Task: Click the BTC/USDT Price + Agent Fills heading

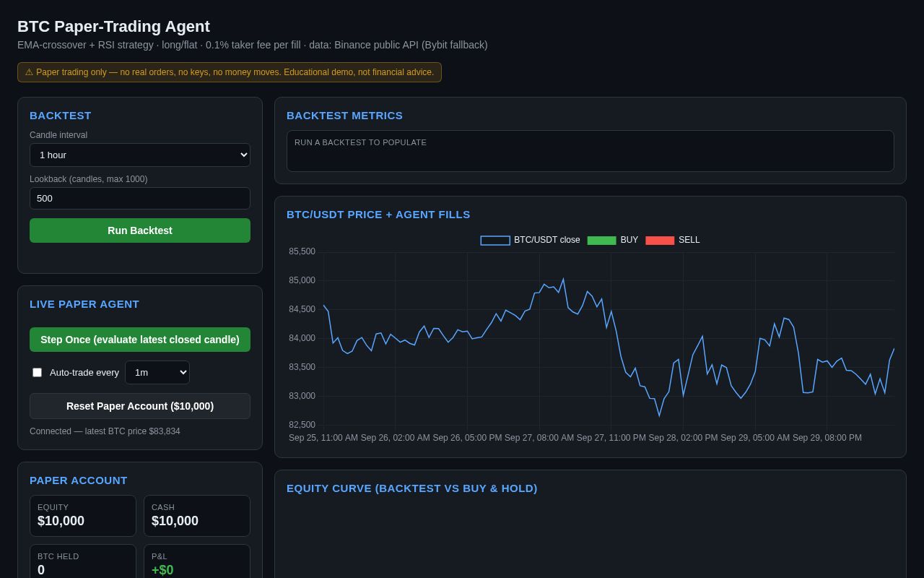Action: [x=378, y=215]
